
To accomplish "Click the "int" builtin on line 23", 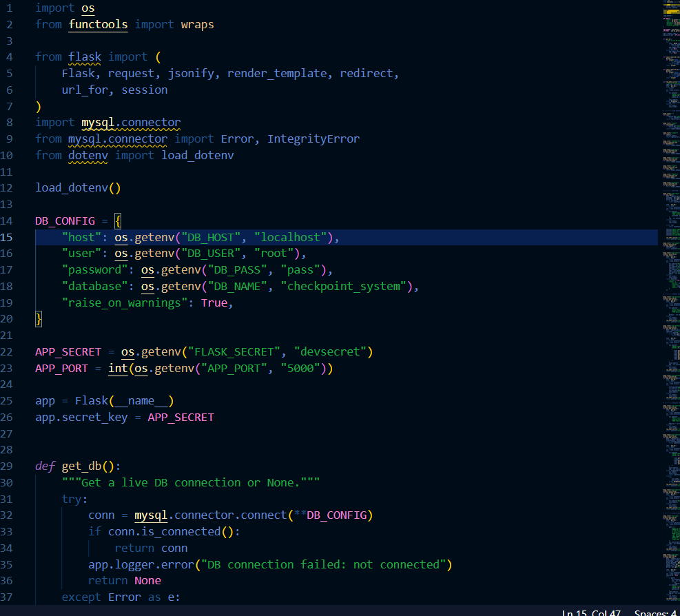I will click(118, 369).
